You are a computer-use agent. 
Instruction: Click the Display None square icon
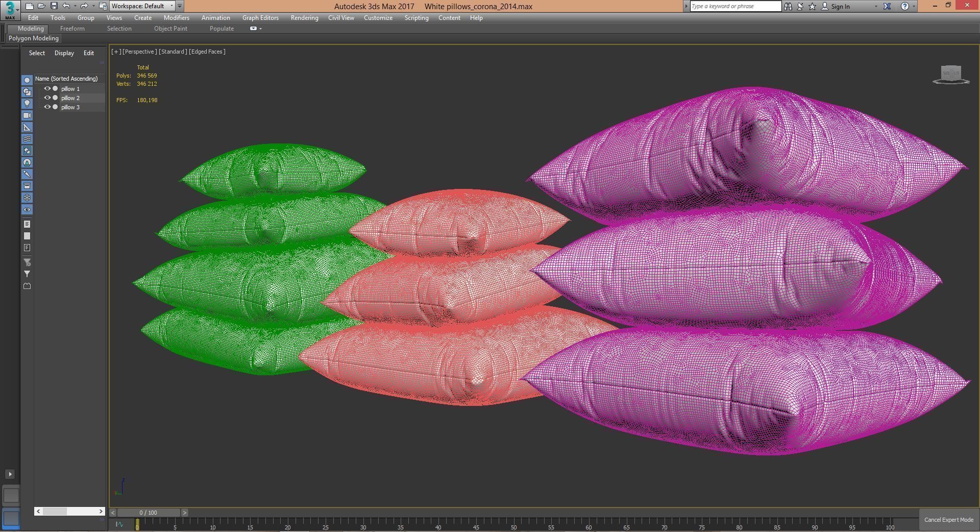pos(27,236)
